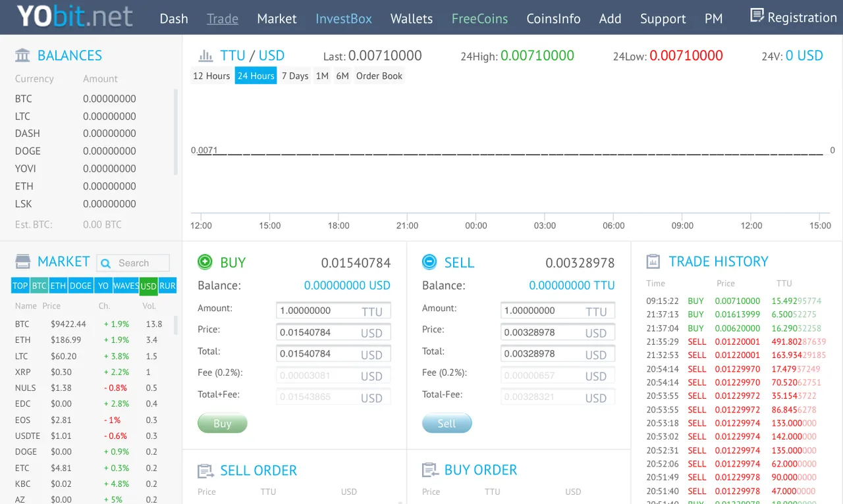This screenshot has width=843, height=504.
Task: Open the Dash menu item
Action: 174,18
